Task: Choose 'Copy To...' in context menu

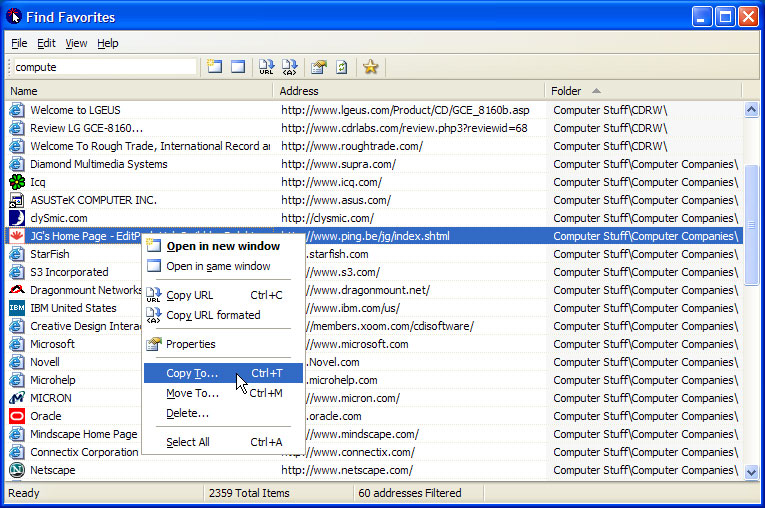Action: pos(192,373)
